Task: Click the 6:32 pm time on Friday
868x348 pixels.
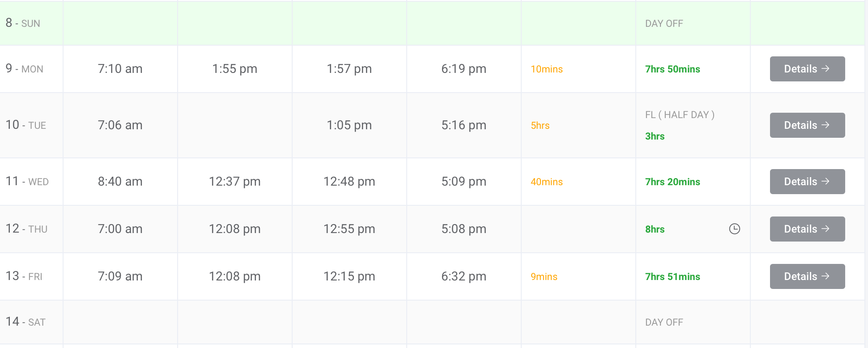Action: pos(464,276)
